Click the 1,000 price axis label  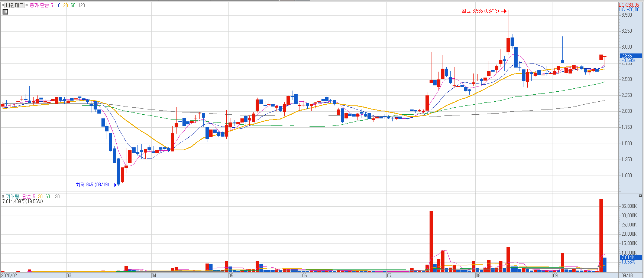(627, 175)
